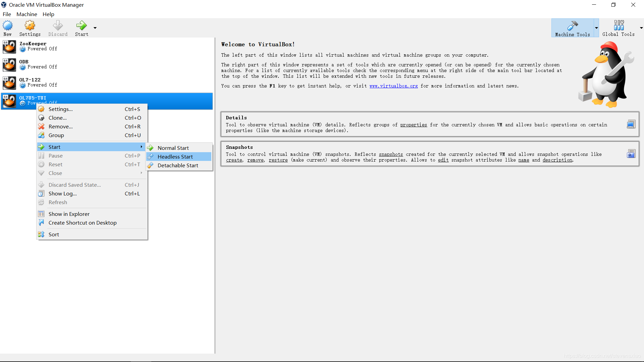Screen dimensions: 644x362
Task: Choose Remove... in the context menu
Action: pos(92,126)
